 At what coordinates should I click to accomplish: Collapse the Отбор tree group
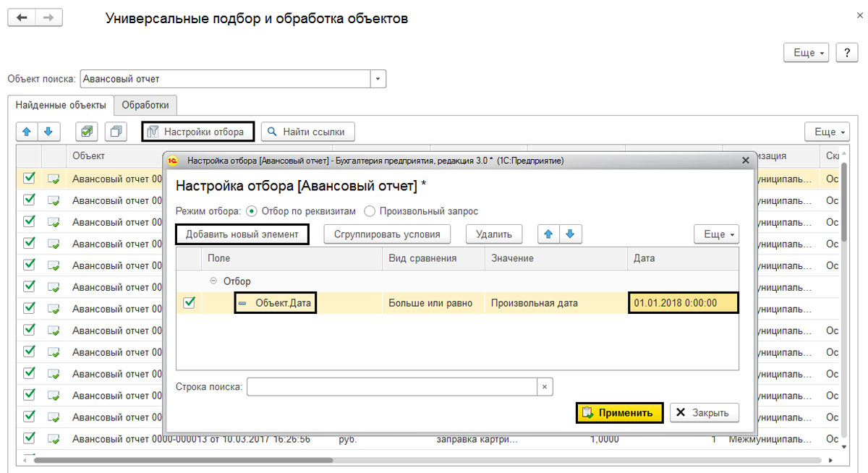pos(213,281)
